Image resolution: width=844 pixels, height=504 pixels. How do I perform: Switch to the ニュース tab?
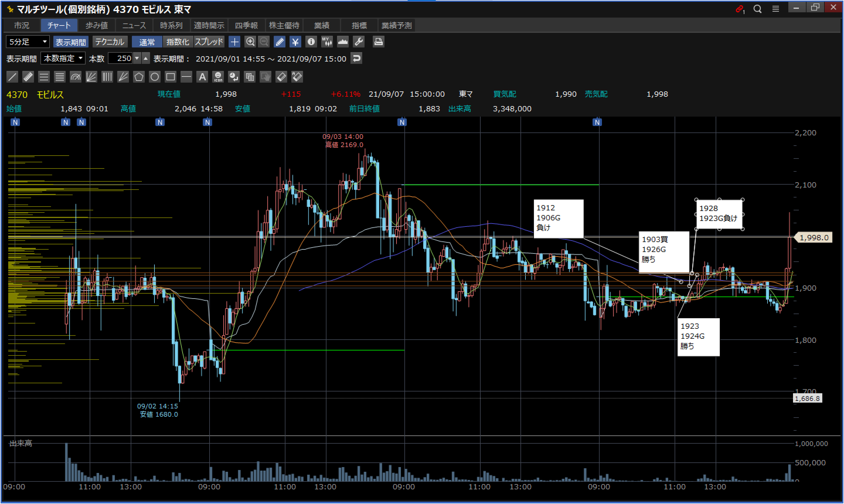point(134,25)
